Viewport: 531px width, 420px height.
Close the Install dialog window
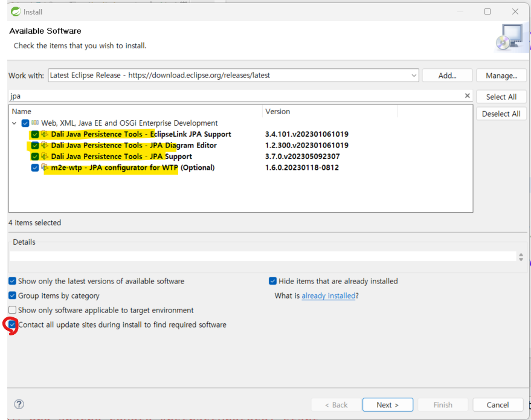pos(515,11)
